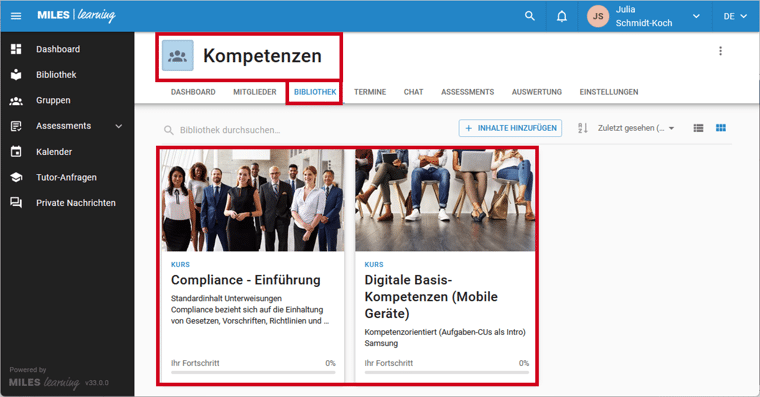Click the Digitale Basis-Kompetenzen progress bar
The image size is (760, 397).
pos(446,372)
